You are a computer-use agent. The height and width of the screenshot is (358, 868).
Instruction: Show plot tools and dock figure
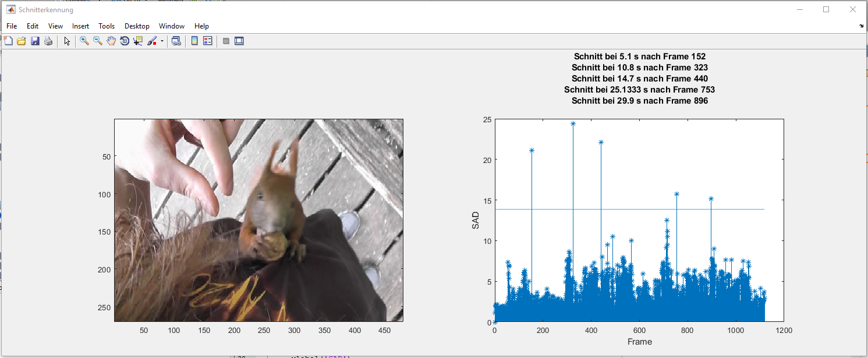pyautogui.click(x=239, y=41)
